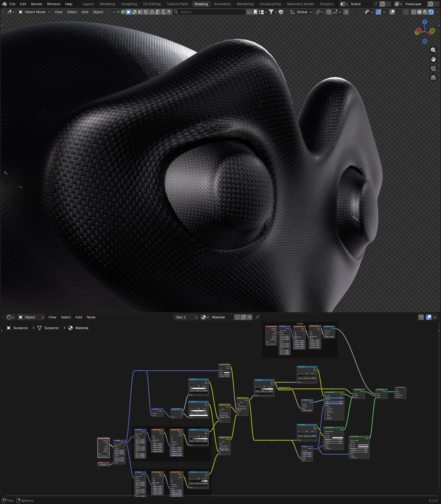Open the filter funnel dropdown
Viewport: 441px width, 504px height.
(273, 12)
